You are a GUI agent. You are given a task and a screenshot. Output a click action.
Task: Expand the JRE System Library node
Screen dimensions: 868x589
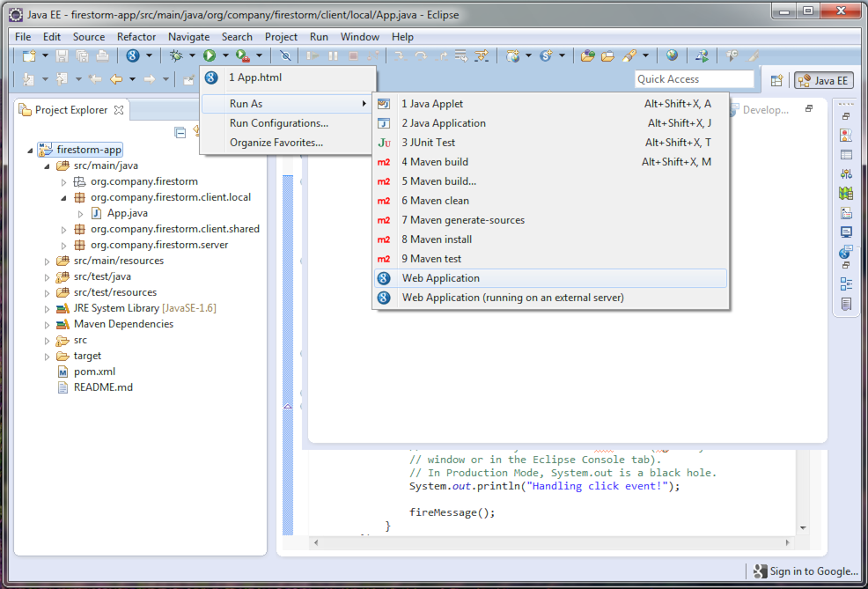coord(47,309)
